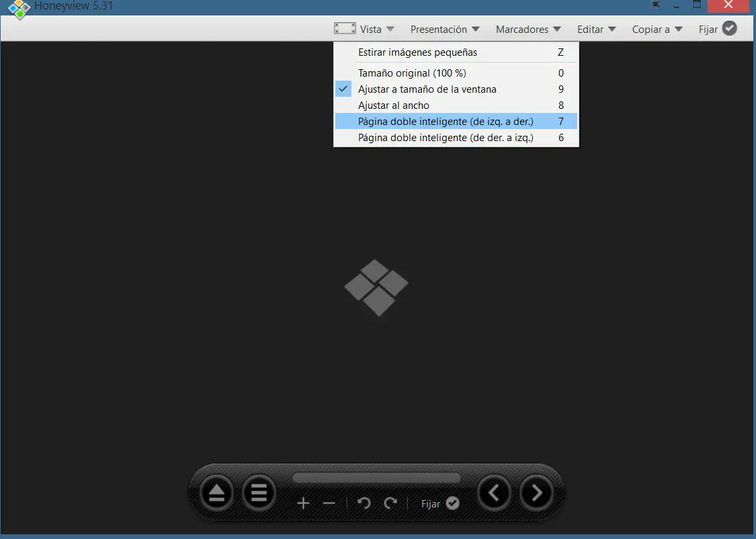Click the fit-to-window view icon beside Vista

point(345,28)
